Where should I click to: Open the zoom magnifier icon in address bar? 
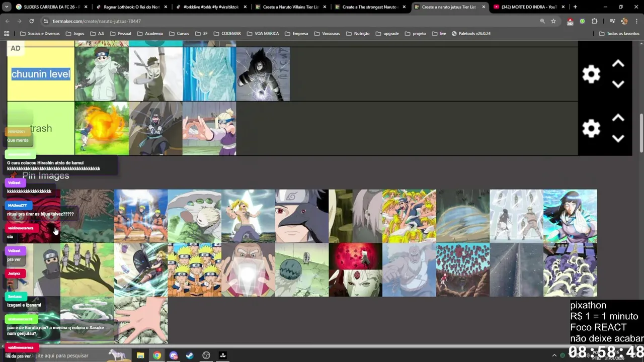pyautogui.click(x=542, y=21)
